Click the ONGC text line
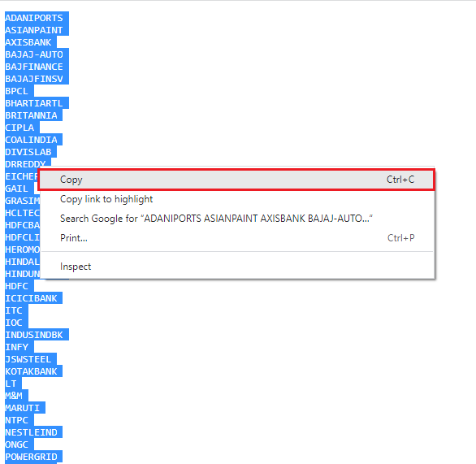The width and height of the screenshot is (476, 464). coord(17,444)
